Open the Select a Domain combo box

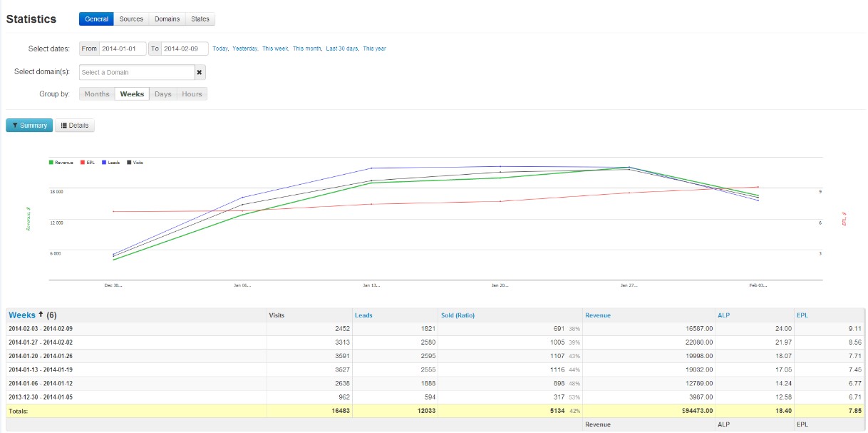137,72
